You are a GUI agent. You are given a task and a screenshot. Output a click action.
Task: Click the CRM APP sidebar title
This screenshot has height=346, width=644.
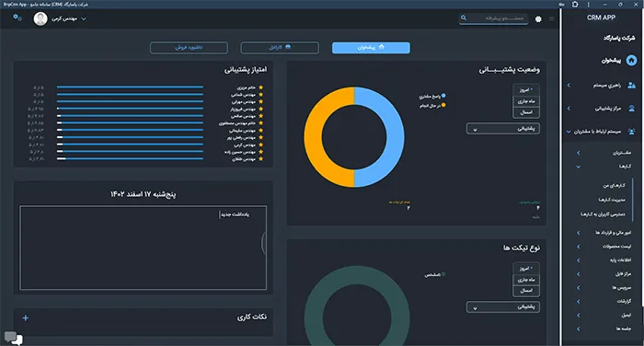tap(601, 17)
